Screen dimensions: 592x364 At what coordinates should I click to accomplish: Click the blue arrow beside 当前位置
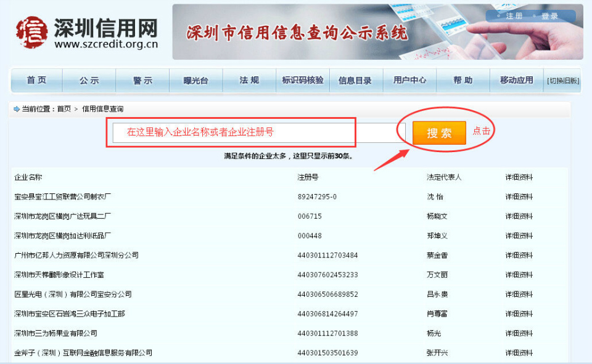17,109
